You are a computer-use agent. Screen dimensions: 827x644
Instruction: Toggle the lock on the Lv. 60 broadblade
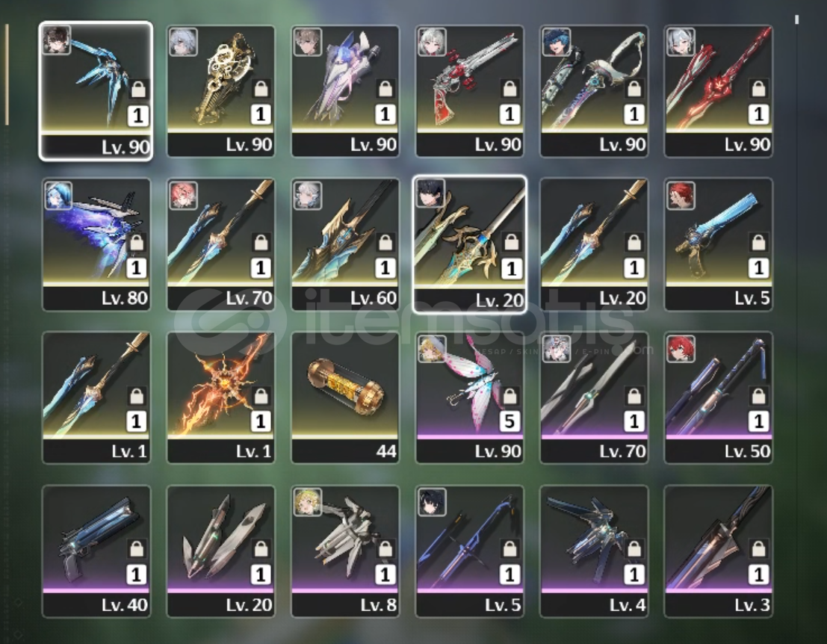[385, 243]
